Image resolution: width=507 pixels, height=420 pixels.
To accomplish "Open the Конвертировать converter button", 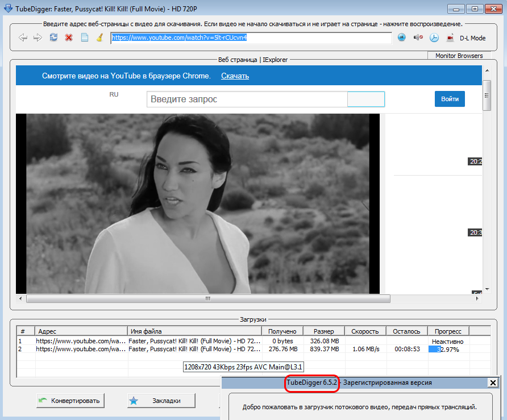I will [70, 401].
